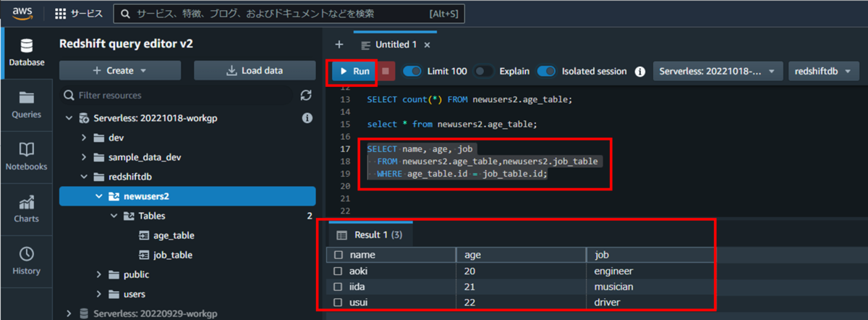Collapse the newusers2 schema
Image resolution: width=868 pixels, height=320 pixels.
click(99, 196)
